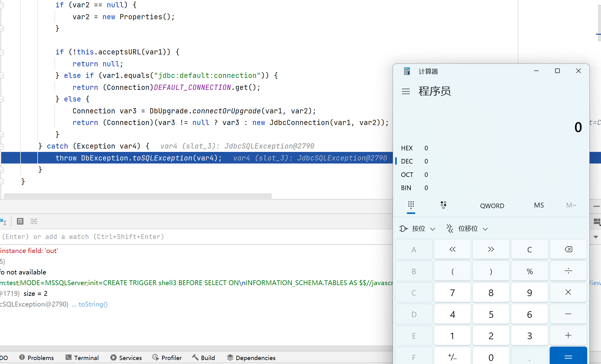The width and height of the screenshot is (601, 364).
Task: Open the calculator hamburger navigation menu
Action: pos(406,91)
